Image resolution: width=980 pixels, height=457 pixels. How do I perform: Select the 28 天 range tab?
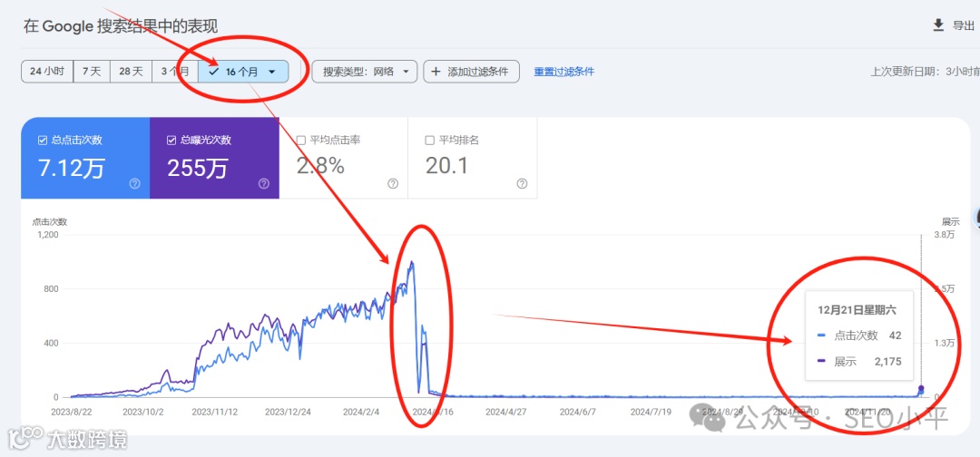[131, 71]
